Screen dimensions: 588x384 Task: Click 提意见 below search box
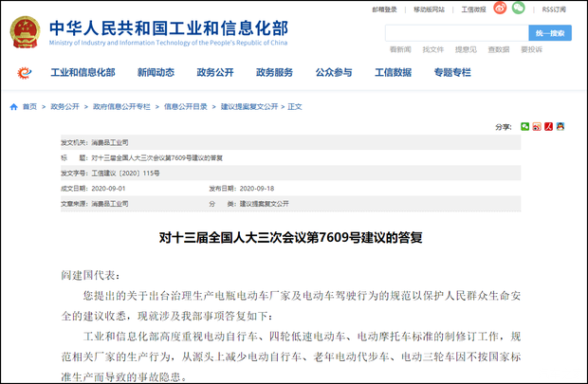[x=466, y=49]
